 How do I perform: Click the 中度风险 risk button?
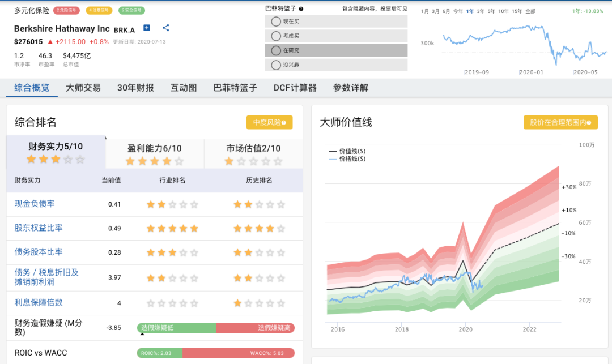coord(269,122)
